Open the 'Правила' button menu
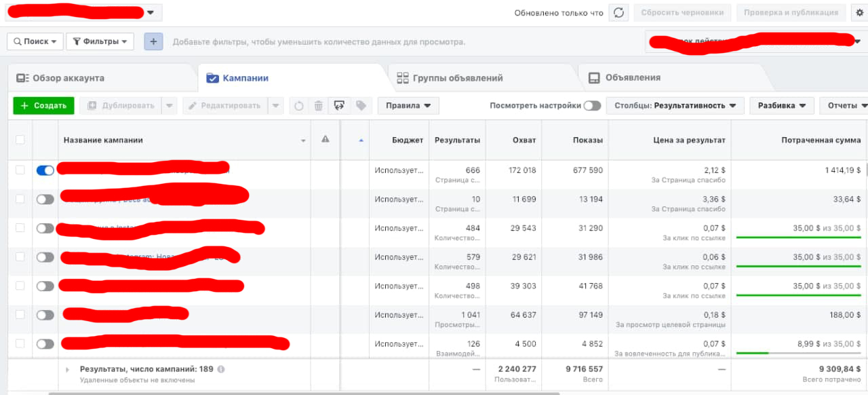This screenshot has height=395, width=868. tap(408, 106)
